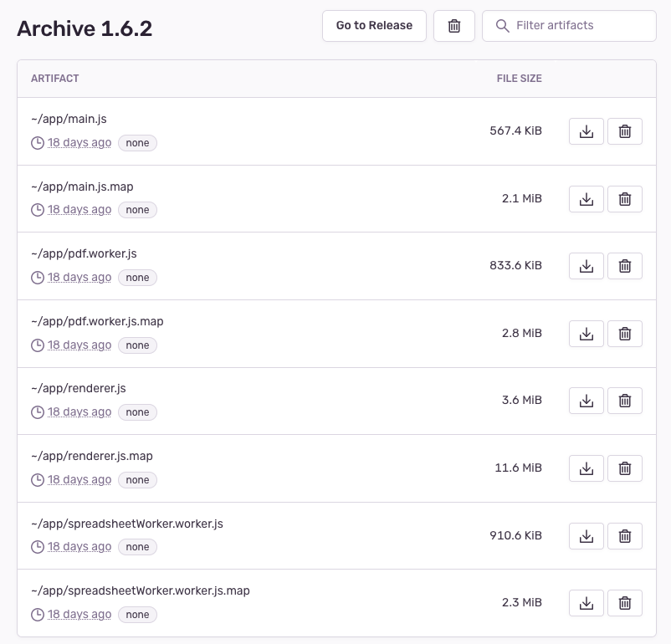Open the 18 days ago link under main.js
The image size is (671, 644).
(x=79, y=143)
